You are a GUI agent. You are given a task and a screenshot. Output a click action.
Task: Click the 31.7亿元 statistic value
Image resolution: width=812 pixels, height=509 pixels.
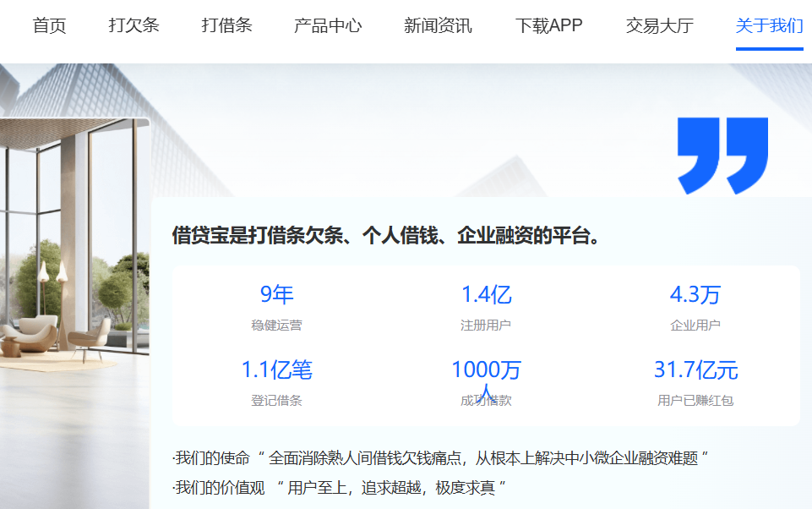[695, 369]
